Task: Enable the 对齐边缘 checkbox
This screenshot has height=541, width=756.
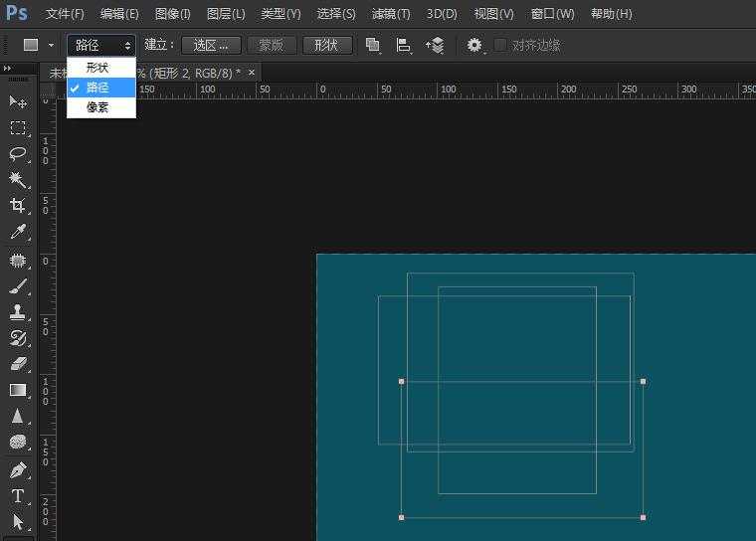Action: tap(500, 45)
